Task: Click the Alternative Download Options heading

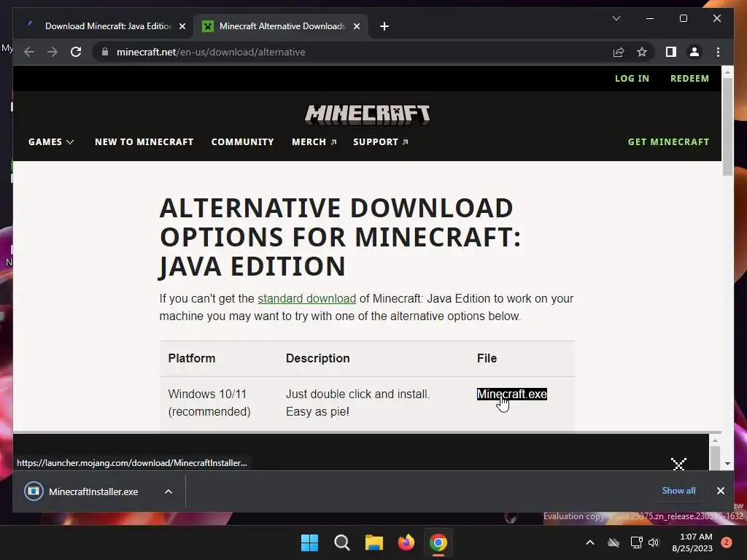Action: click(x=340, y=237)
